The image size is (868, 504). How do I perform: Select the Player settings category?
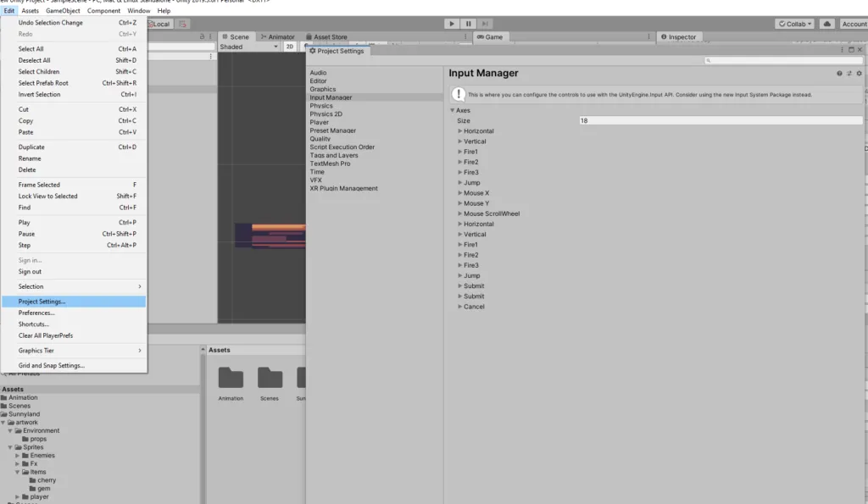(x=320, y=122)
